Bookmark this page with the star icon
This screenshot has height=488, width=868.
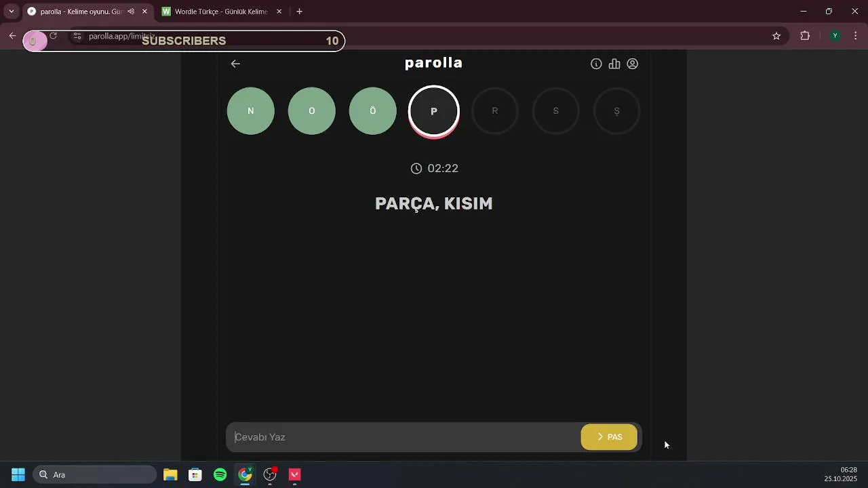click(x=776, y=36)
